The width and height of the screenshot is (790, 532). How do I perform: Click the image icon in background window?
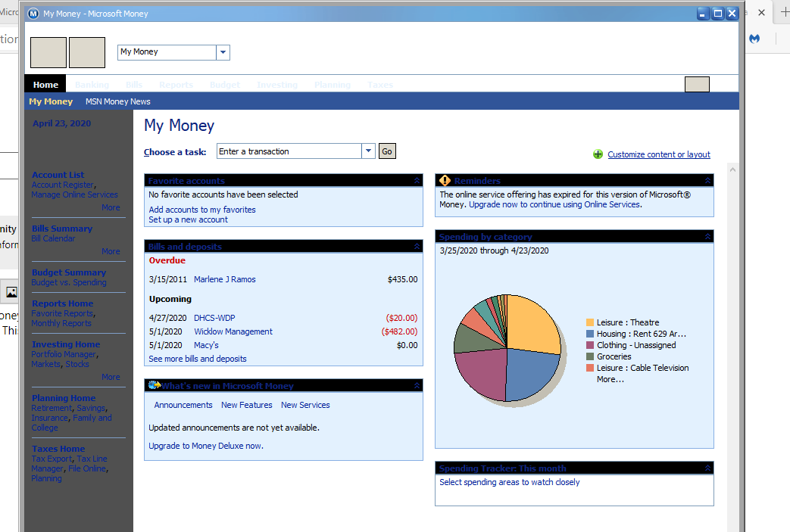(11, 292)
